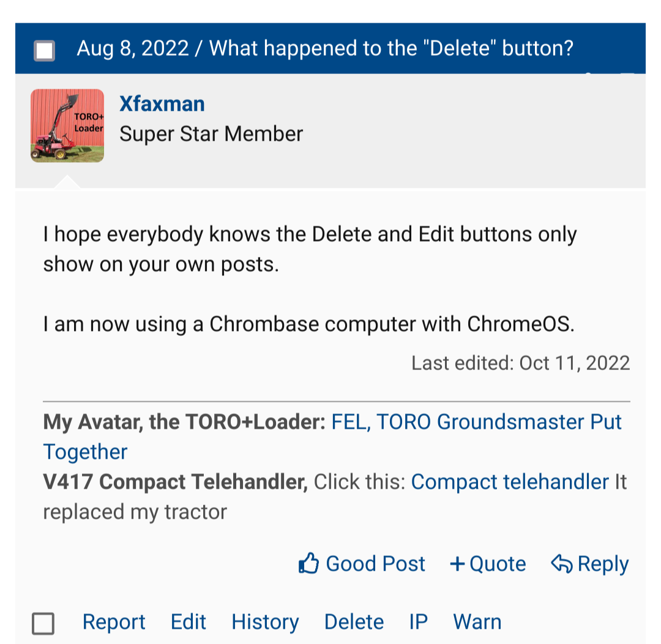The height and width of the screenshot is (644, 661).
Task: Follow the Compact telehandler link
Action: pos(510,482)
